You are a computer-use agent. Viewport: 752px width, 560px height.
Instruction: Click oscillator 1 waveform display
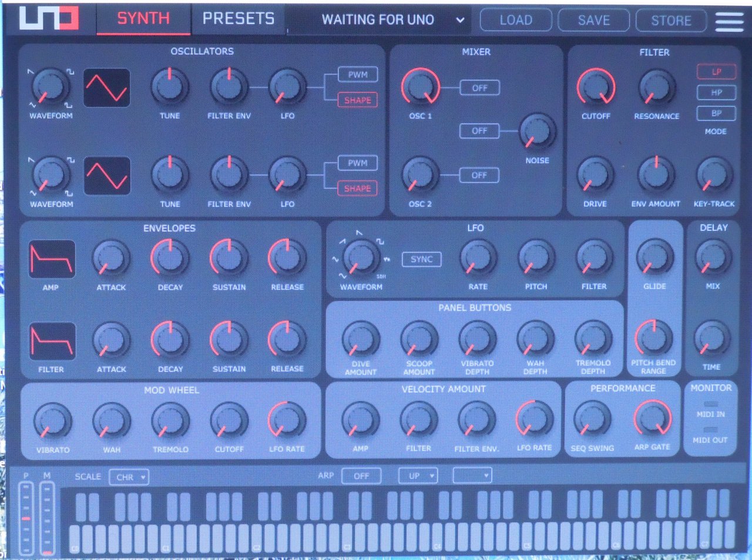pos(107,88)
